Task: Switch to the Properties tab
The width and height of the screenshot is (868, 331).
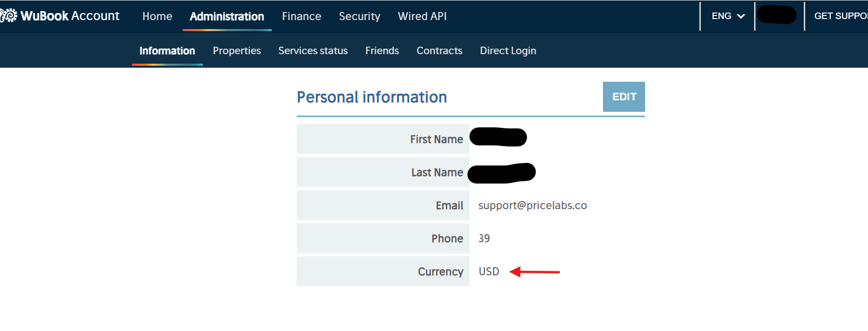Action: 236,51
